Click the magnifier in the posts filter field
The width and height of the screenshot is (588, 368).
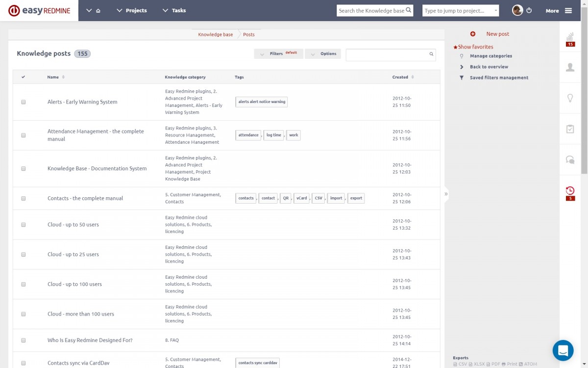coord(431,54)
